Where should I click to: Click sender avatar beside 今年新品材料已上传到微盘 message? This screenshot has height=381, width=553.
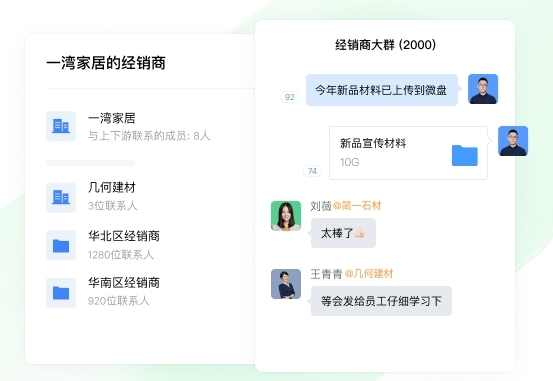(x=483, y=89)
